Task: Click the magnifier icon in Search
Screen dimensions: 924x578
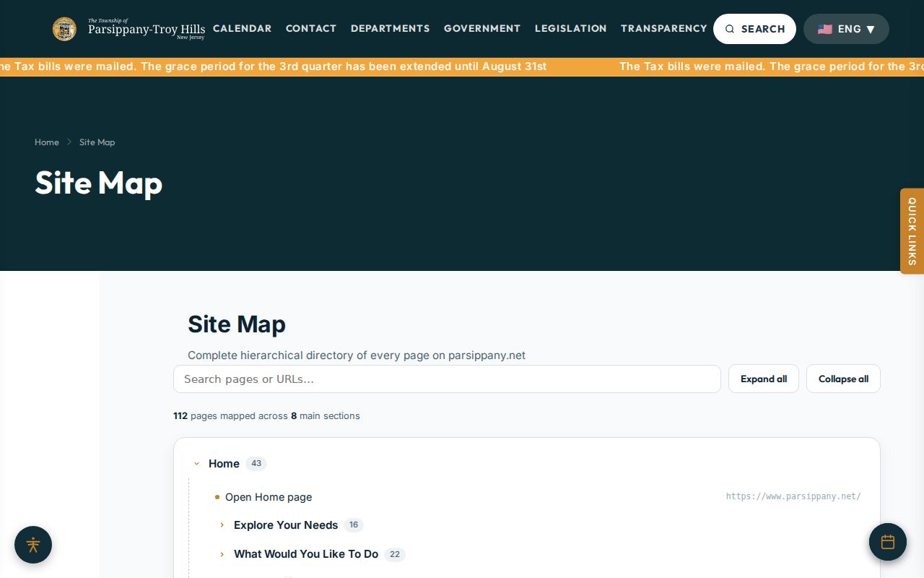Action: coord(730,29)
